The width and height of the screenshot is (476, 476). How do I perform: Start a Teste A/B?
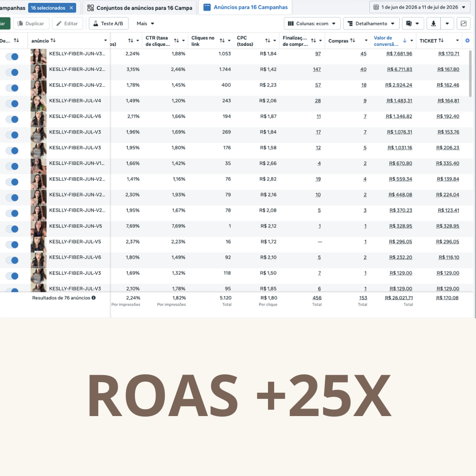pos(108,23)
